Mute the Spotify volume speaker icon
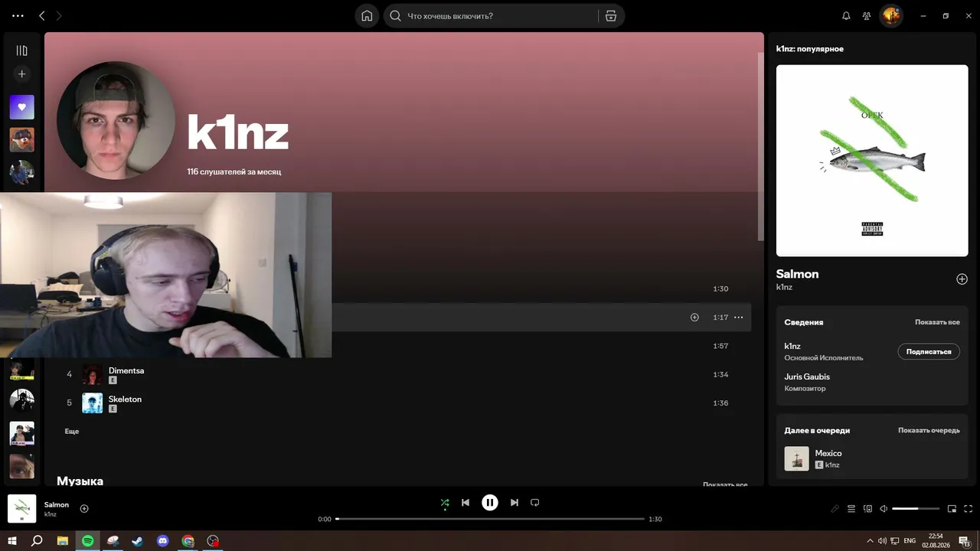 tap(884, 509)
